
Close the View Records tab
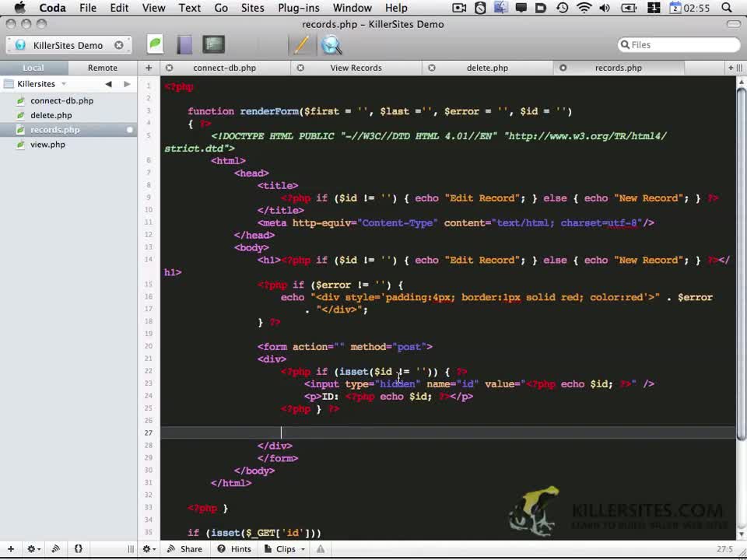300,68
